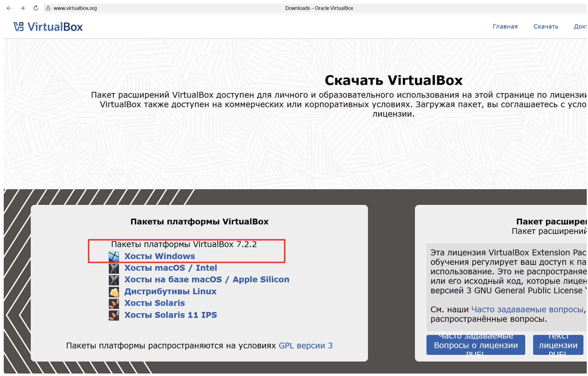Click the Пакеты платформы VirtualBox 7.2.2 text
The width and height of the screenshot is (588, 376).
pos(184,245)
